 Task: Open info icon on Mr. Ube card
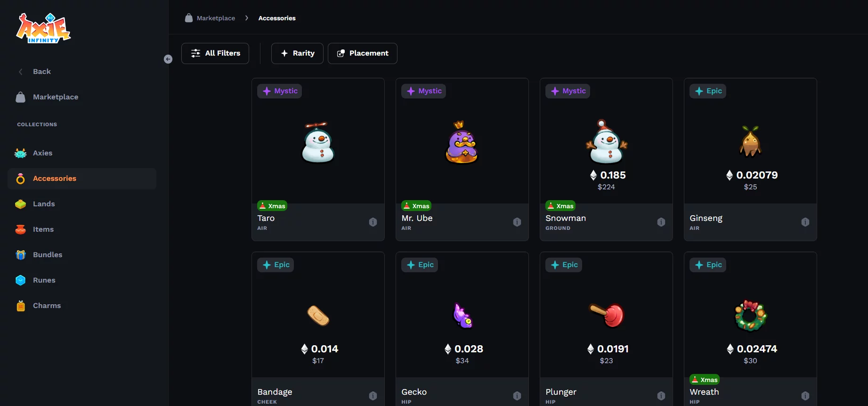[x=517, y=222]
